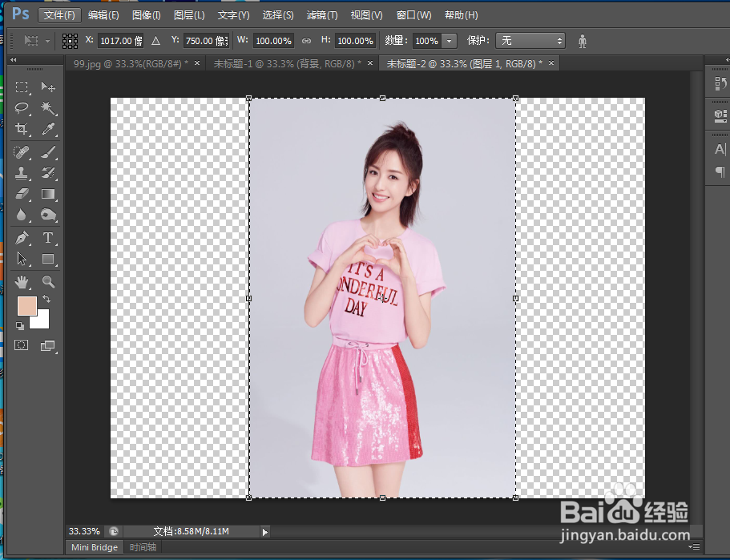The width and height of the screenshot is (730, 560).
Task: Click the X position input field
Action: 120,41
